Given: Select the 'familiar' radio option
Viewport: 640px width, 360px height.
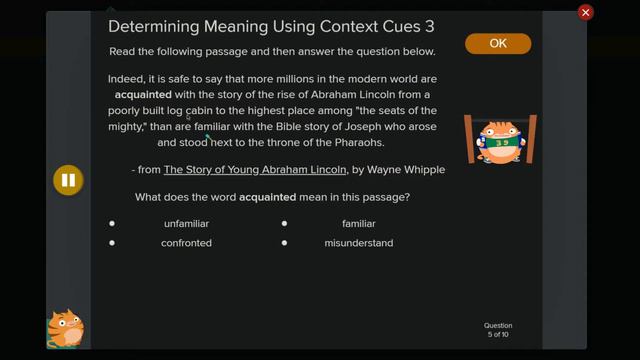Looking at the screenshot, I should [284, 224].
